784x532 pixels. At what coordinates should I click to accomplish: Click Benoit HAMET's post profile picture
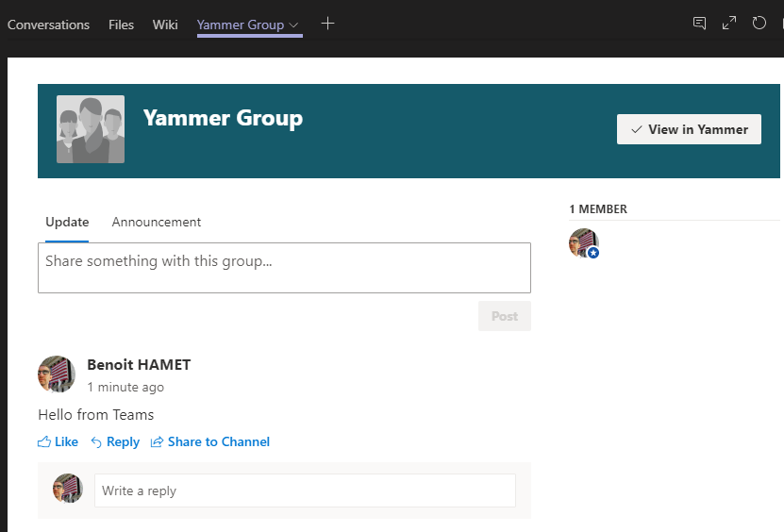tap(57, 374)
